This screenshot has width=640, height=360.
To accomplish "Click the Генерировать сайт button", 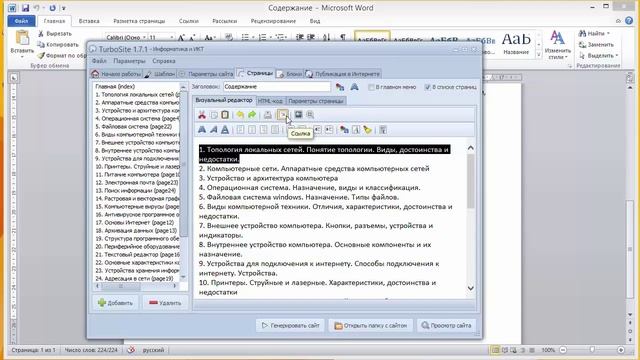I will (x=290, y=325).
